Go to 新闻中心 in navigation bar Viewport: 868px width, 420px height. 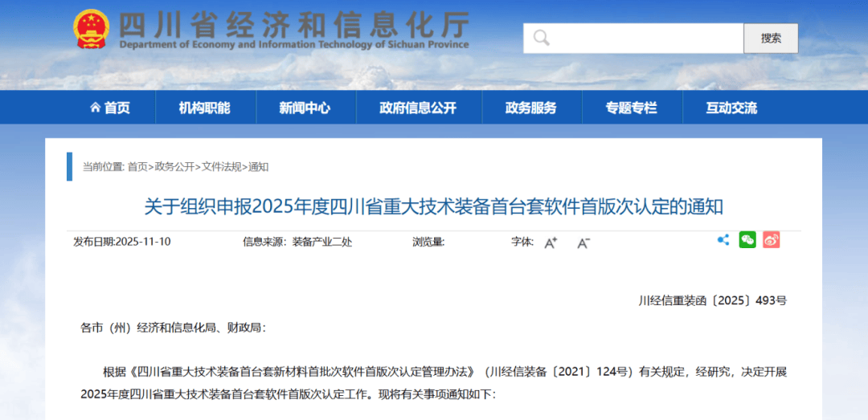click(x=305, y=108)
